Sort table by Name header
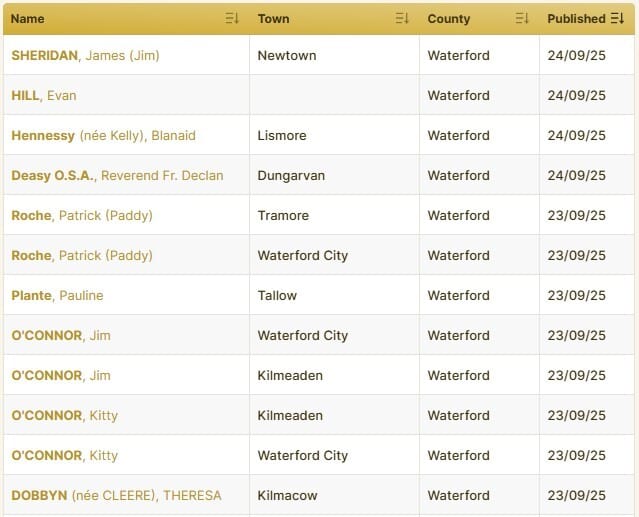Image resolution: width=639 pixels, height=517 pixels. [28, 19]
